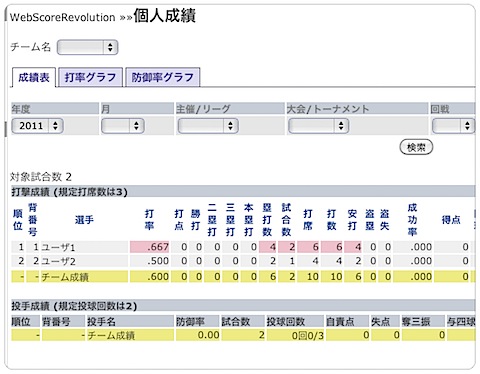The width and height of the screenshot is (480, 374).
Task: Select player ユーザ1 row name
Action: (x=58, y=247)
